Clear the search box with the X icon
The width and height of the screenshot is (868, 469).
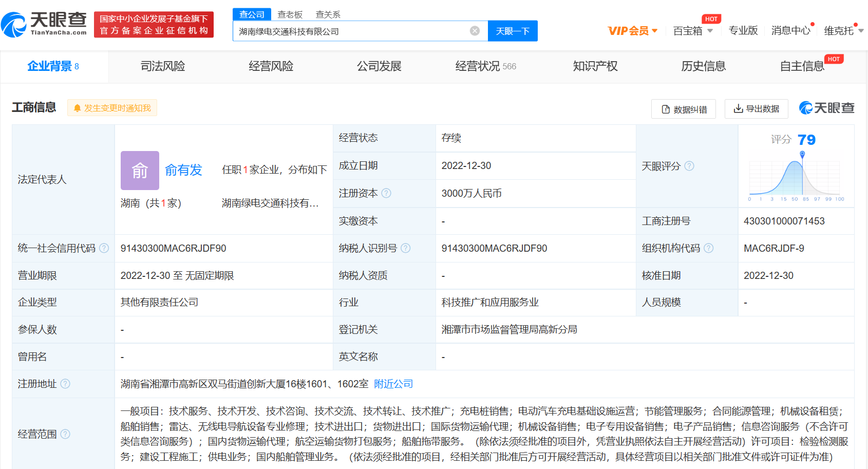coord(475,31)
